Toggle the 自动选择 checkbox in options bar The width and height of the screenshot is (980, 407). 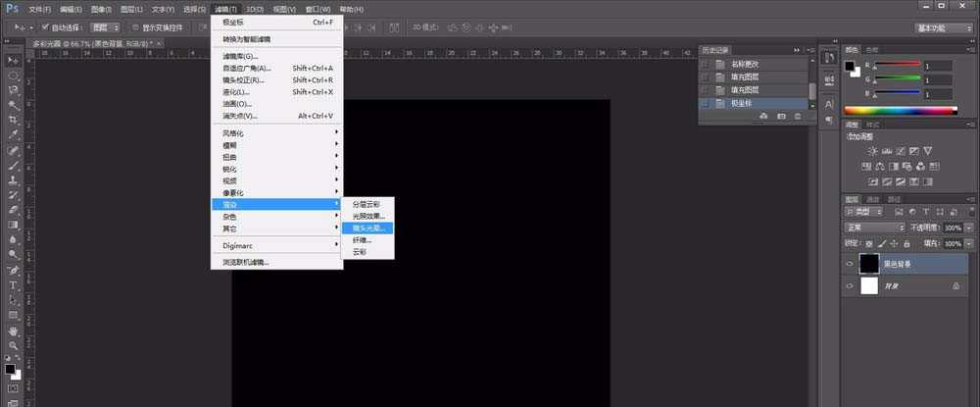coord(45,27)
